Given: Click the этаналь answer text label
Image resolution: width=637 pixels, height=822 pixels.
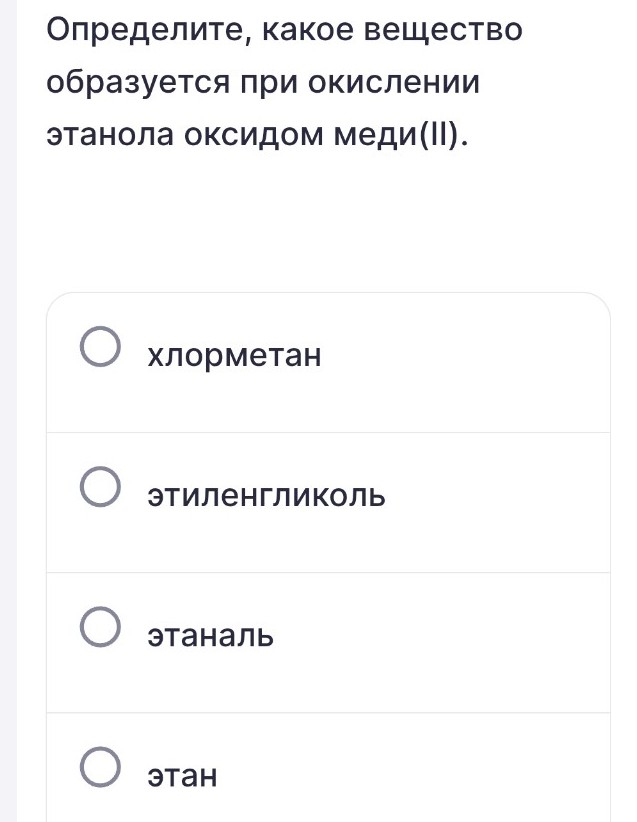Looking at the screenshot, I should (x=210, y=634).
